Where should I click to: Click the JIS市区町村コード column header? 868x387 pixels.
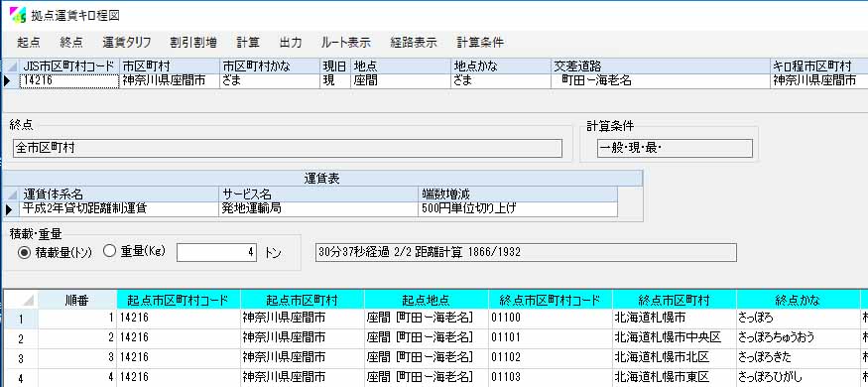click(x=69, y=65)
